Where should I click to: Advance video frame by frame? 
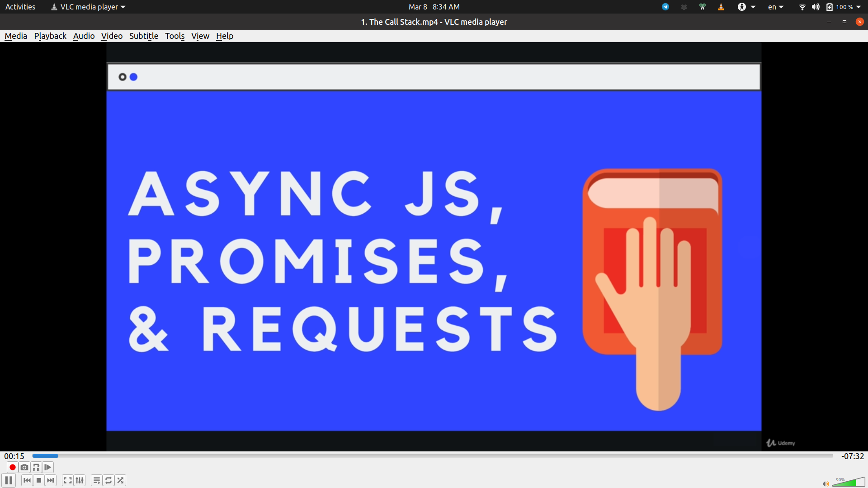coord(48,467)
